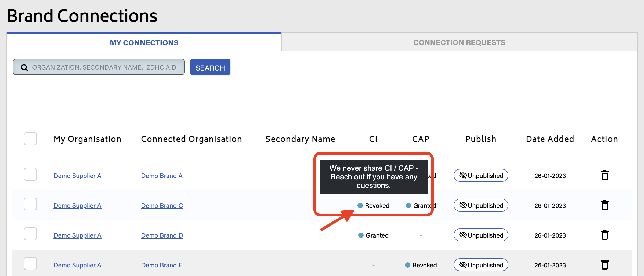This screenshot has width=644, height=276.
Task: Click the magnifier icon in search field
Action: click(x=24, y=67)
